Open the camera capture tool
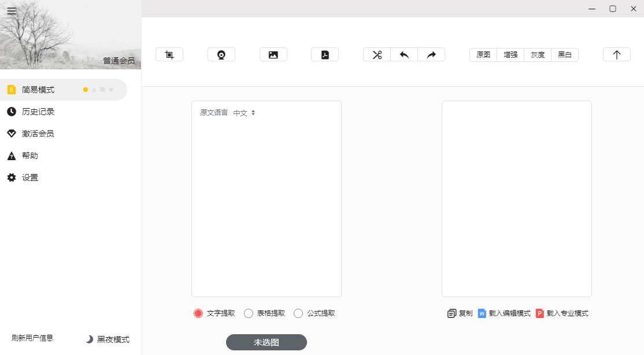The image size is (644, 355). pyautogui.click(x=221, y=54)
